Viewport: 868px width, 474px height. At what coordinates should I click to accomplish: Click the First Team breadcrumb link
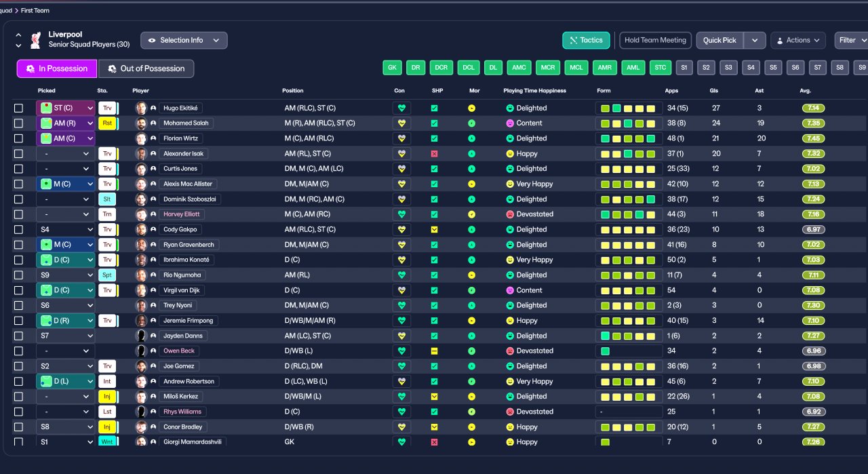tap(35, 11)
